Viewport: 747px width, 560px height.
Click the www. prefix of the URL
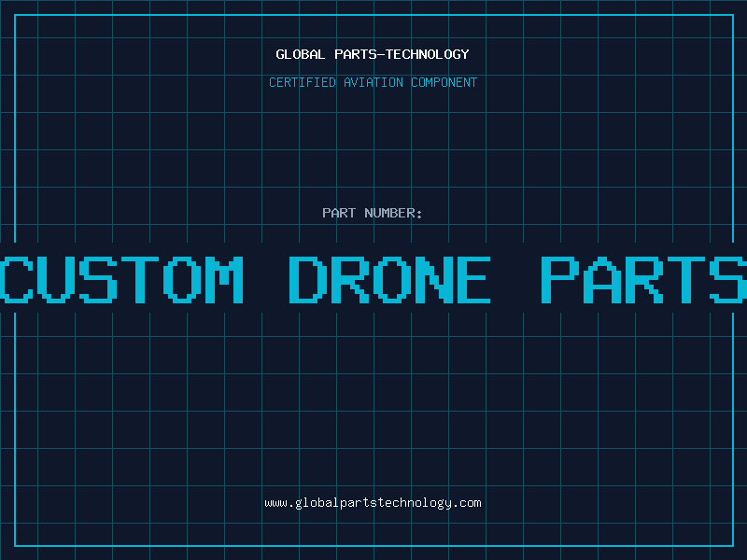279,503
